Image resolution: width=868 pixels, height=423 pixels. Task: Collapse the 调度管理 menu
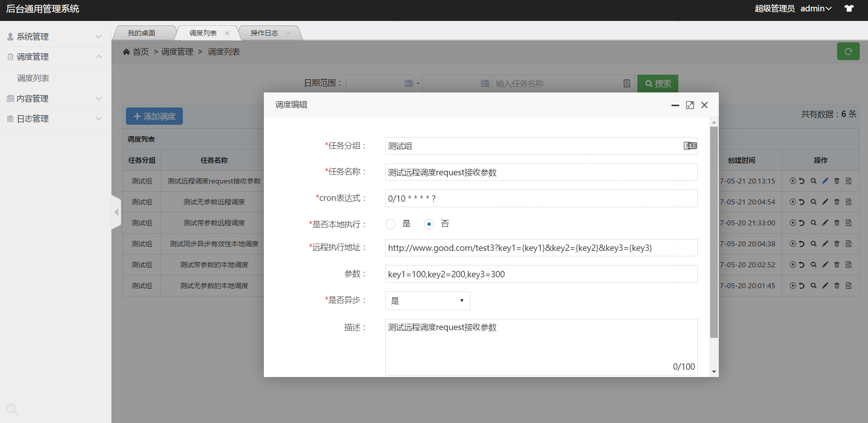56,56
